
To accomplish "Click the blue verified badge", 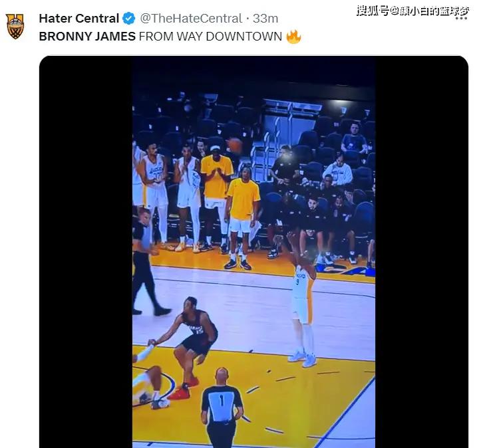I will click(x=129, y=19).
